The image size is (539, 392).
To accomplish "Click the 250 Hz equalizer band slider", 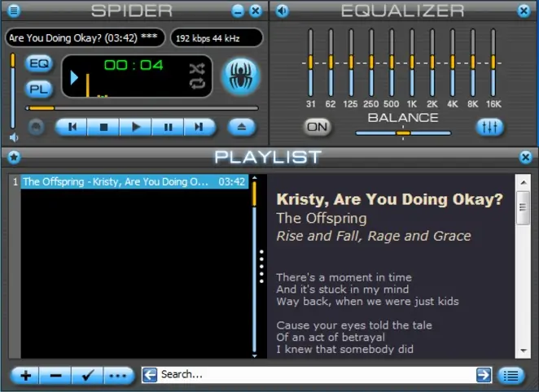I will pos(371,63).
